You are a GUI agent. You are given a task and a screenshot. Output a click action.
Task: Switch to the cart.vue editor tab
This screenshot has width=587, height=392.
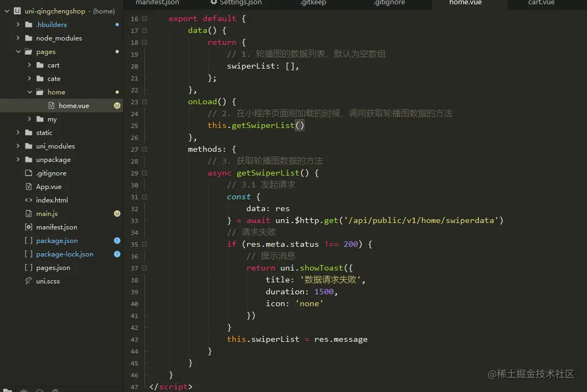click(541, 3)
